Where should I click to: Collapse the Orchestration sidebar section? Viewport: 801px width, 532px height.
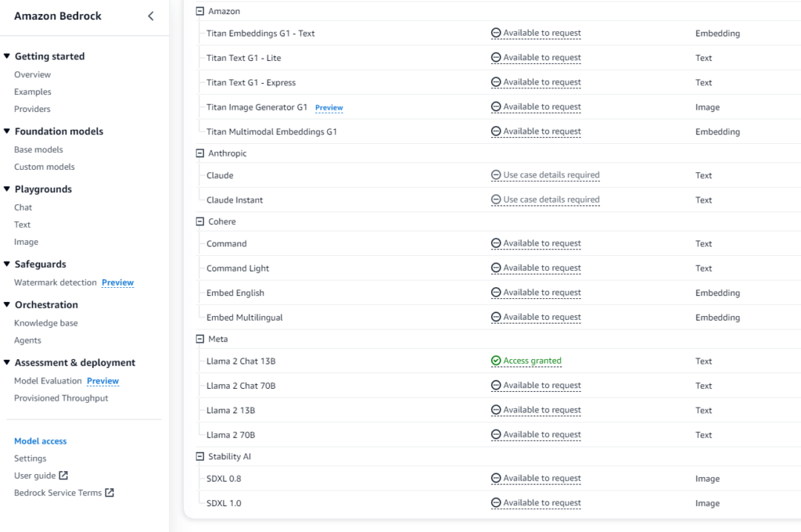pyautogui.click(x=6, y=304)
